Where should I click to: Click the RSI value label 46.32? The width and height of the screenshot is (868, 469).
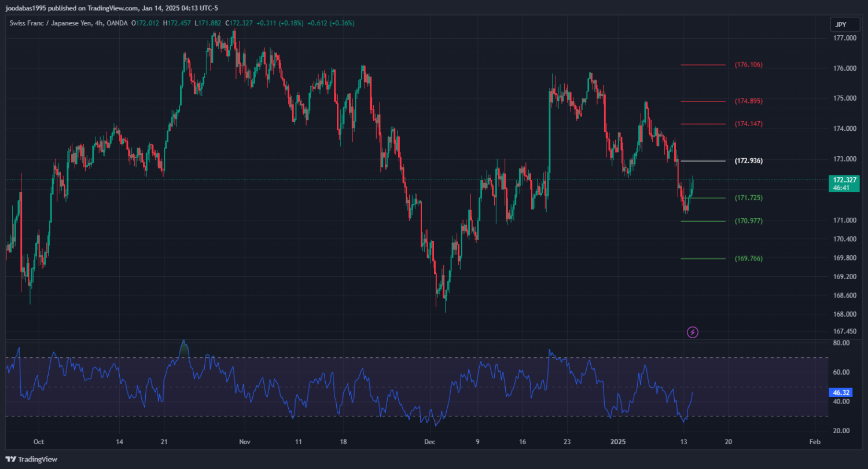(840, 393)
